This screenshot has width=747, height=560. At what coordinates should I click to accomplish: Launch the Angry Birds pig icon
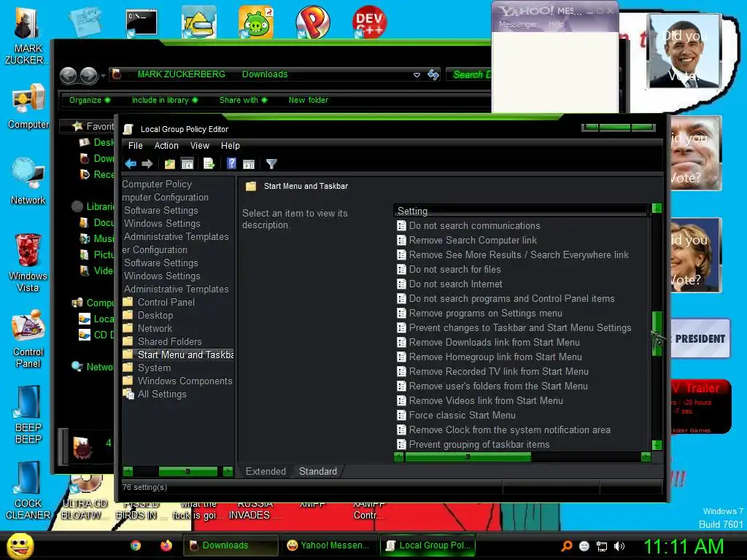(256, 23)
